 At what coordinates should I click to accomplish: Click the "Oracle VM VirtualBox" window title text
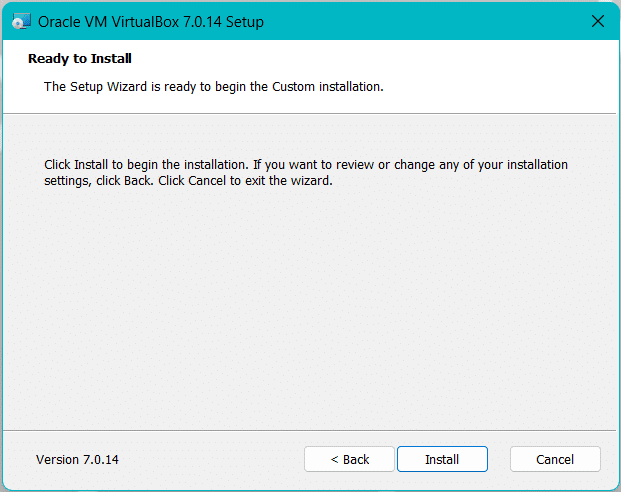(x=110, y=21)
